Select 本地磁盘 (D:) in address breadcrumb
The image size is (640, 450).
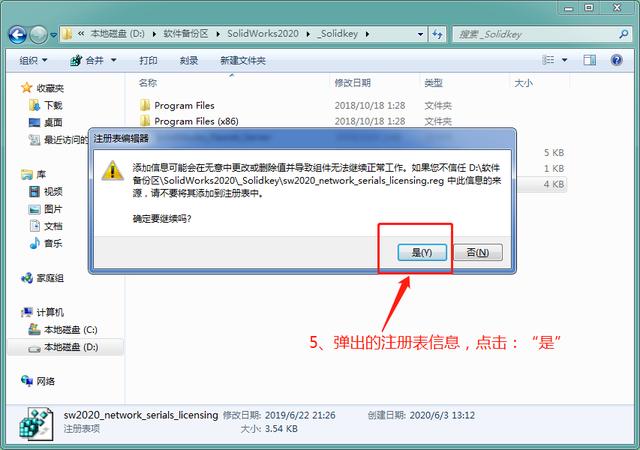117,33
